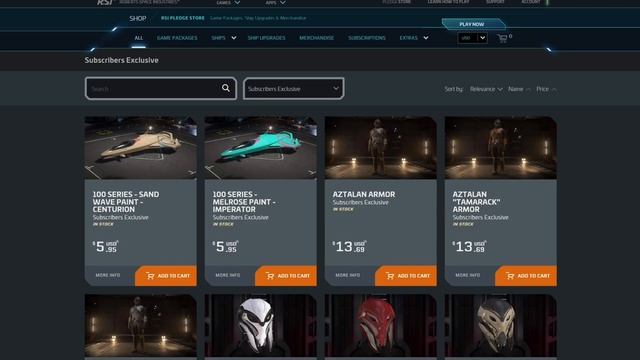Click cart icon on Sand Wave Paint card
This screenshot has width=640, height=360.
150,276
